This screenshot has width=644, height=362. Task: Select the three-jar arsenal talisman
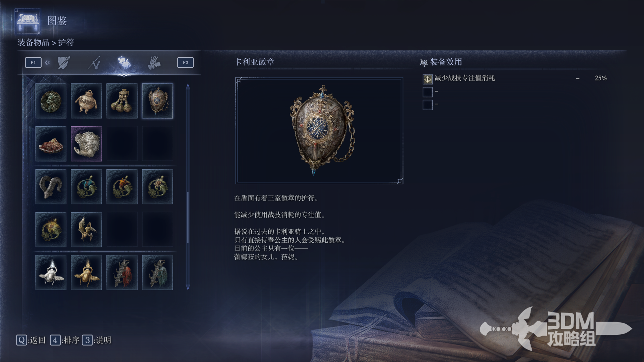(x=122, y=101)
